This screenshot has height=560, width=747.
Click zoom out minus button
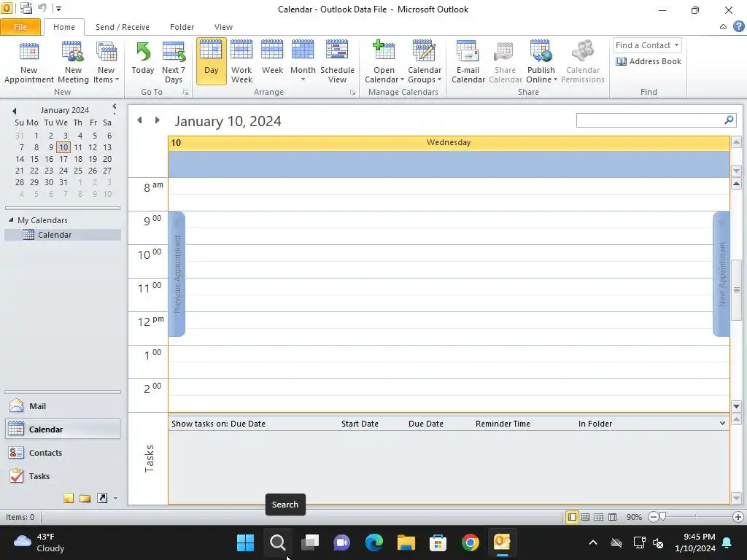pos(653,517)
